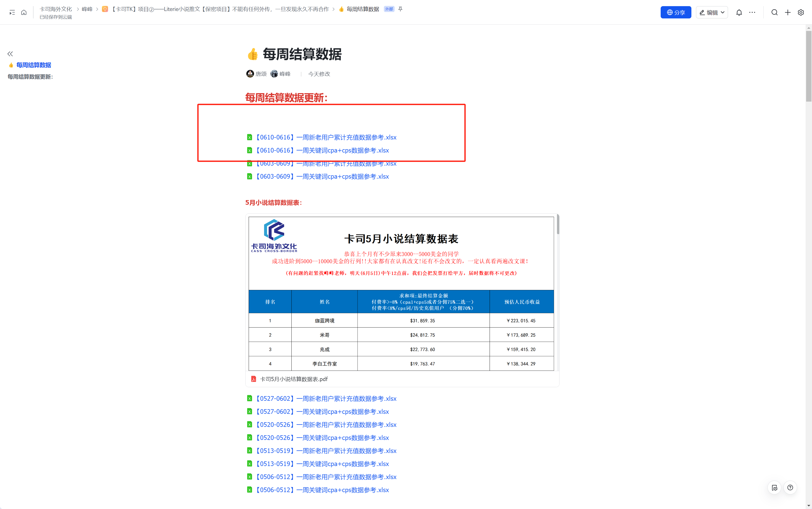Image resolution: width=812 pixels, height=509 pixels.
Task: Click the $24,812.75 table cell
Action: [423, 335]
